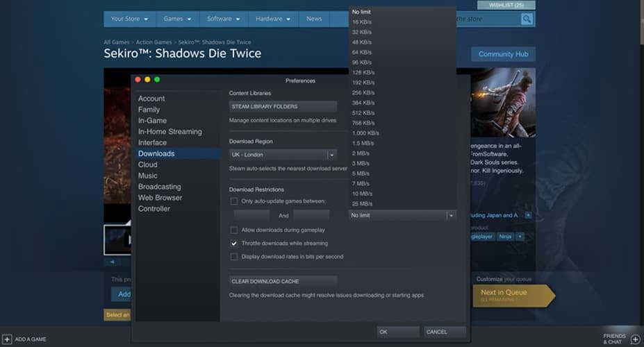This screenshot has width=644, height=347.
Task: Click the News store tab
Action: click(314, 19)
